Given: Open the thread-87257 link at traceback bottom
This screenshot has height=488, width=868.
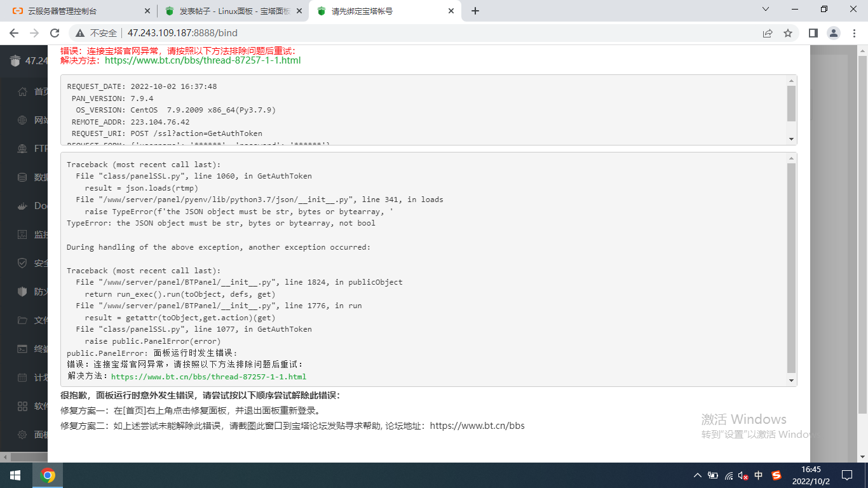Looking at the screenshot, I should click(x=208, y=377).
